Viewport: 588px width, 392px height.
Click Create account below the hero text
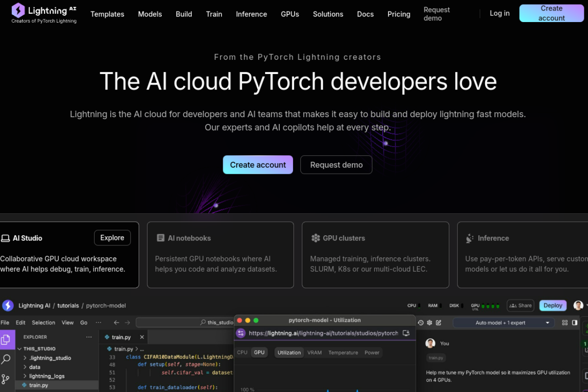258,165
